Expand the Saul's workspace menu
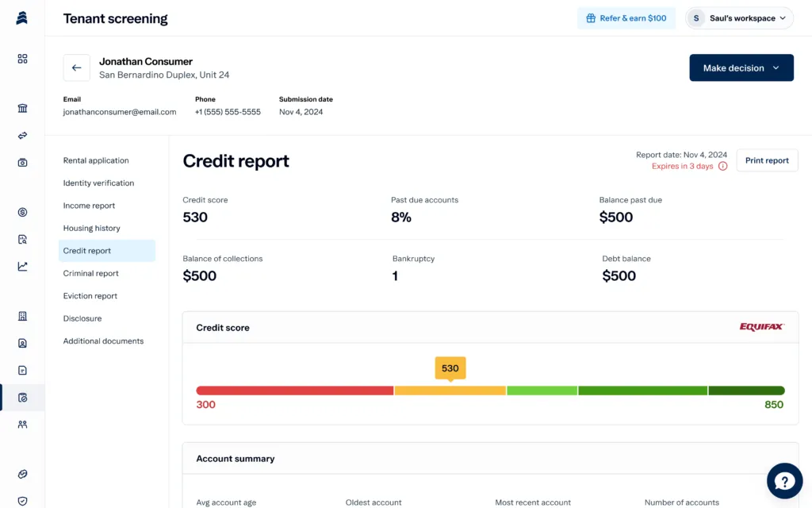 (x=738, y=17)
